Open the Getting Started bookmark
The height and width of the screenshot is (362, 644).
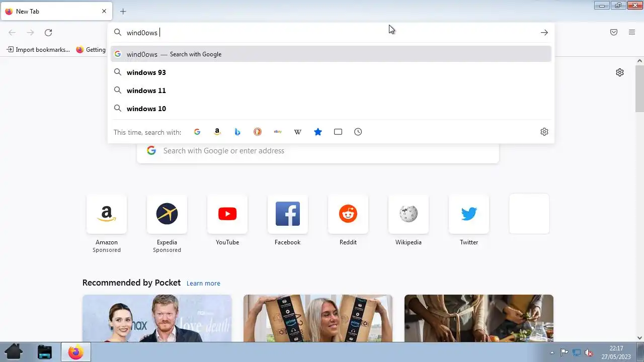91,50
